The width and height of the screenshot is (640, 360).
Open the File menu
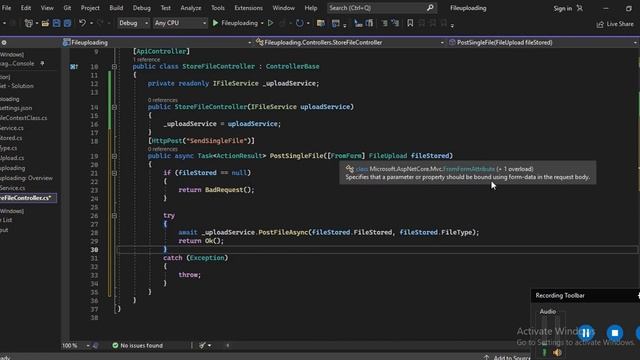[6, 8]
